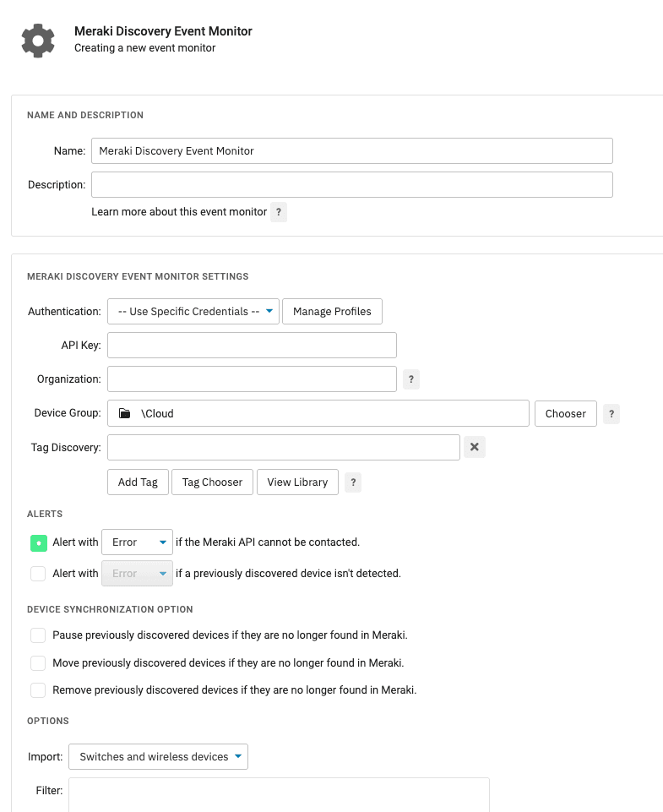
Task: Open the Tag Chooser
Action: coord(212,482)
